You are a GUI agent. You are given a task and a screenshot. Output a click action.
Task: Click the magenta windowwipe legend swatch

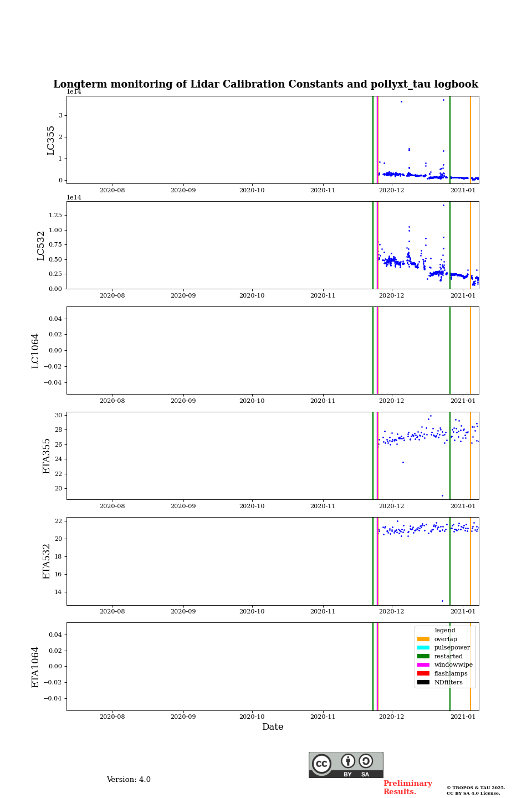[423, 665]
